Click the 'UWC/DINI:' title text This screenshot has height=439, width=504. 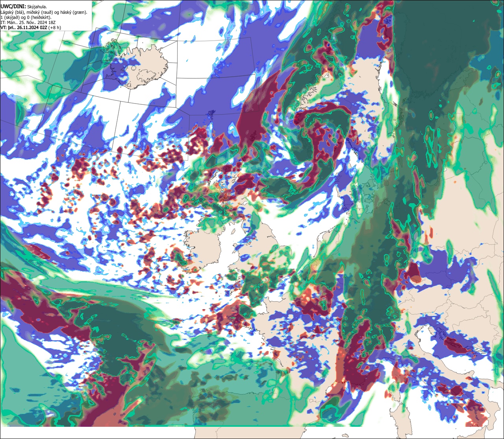point(13,6)
